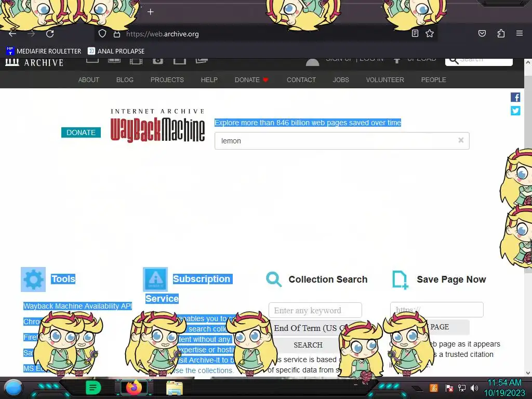
Task: Save page to Pocket icon
Action: [482, 33]
